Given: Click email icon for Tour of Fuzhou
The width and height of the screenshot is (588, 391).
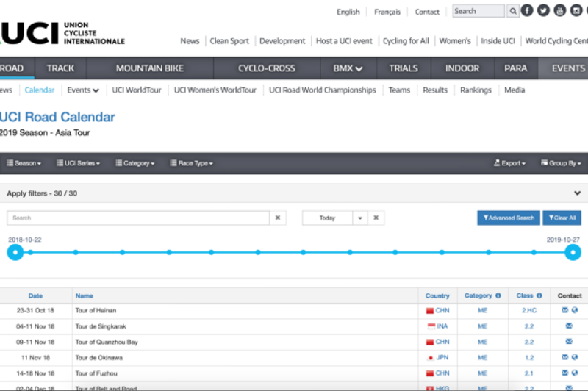Looking at the screenshot, I should (x=564, y=373).
